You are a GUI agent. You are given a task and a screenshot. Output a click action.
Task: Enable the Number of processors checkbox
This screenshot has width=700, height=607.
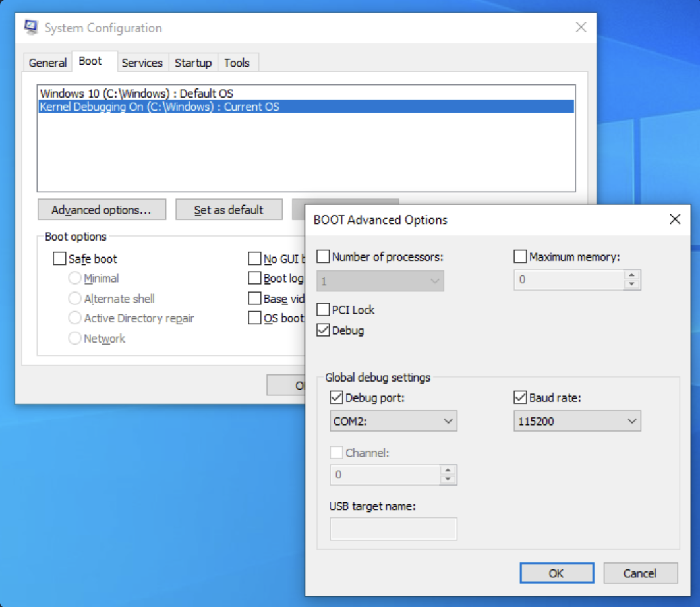(324, 256)
